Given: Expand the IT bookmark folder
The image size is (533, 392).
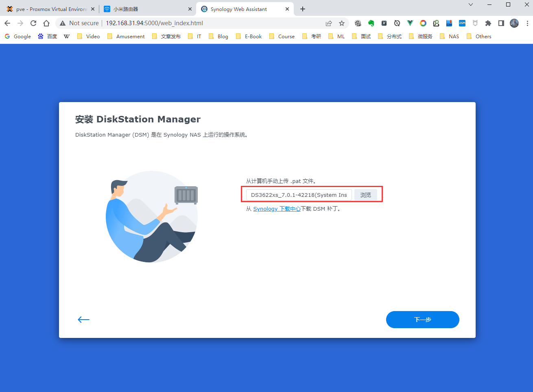Looking at the screenshot, I should (194, 37).
